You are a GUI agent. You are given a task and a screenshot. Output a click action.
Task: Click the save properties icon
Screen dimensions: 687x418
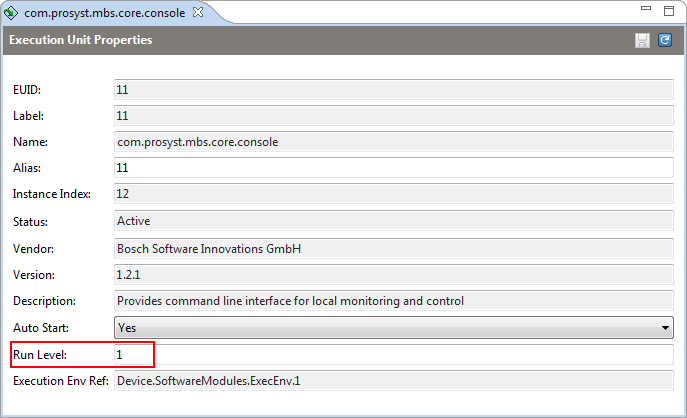click(642, 40)
